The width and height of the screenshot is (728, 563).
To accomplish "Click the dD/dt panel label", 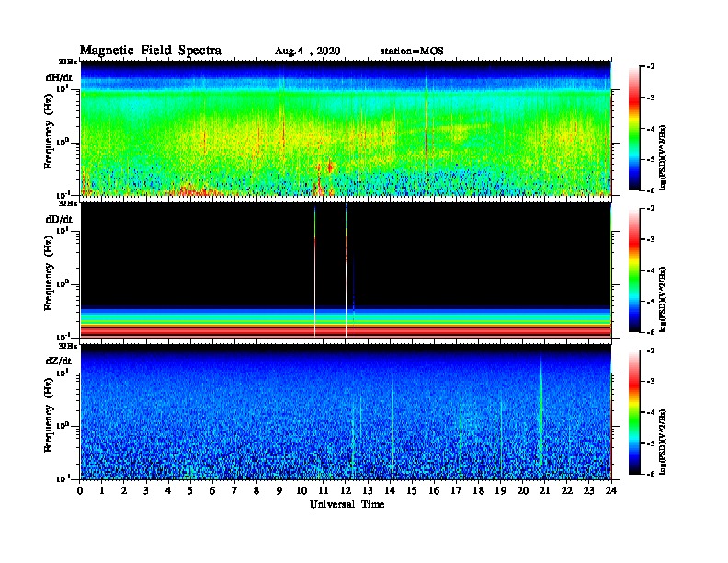I will (x=59, y=219).
